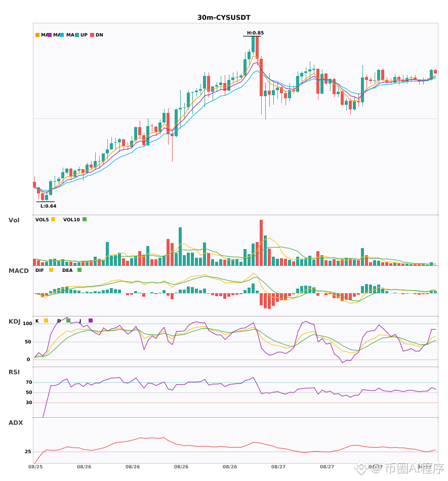Click the RSI axis value 70
Image resolution: width=448 pixels, height=481 pixels.
tap(29, 382)
